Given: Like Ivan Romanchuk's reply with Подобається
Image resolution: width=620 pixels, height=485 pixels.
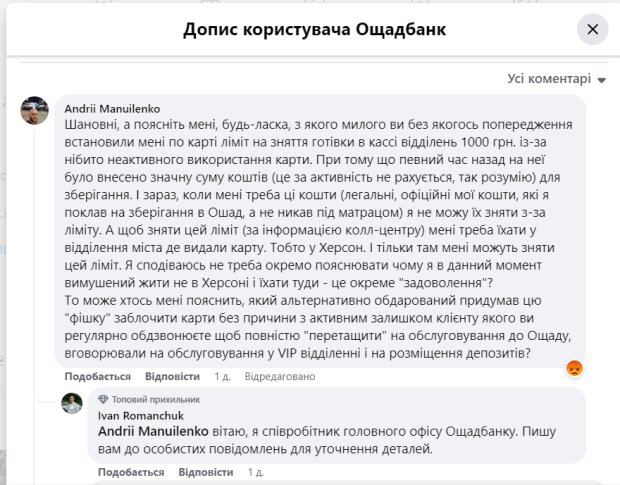Looking at the screenshot, I should [x=131, y=472].
